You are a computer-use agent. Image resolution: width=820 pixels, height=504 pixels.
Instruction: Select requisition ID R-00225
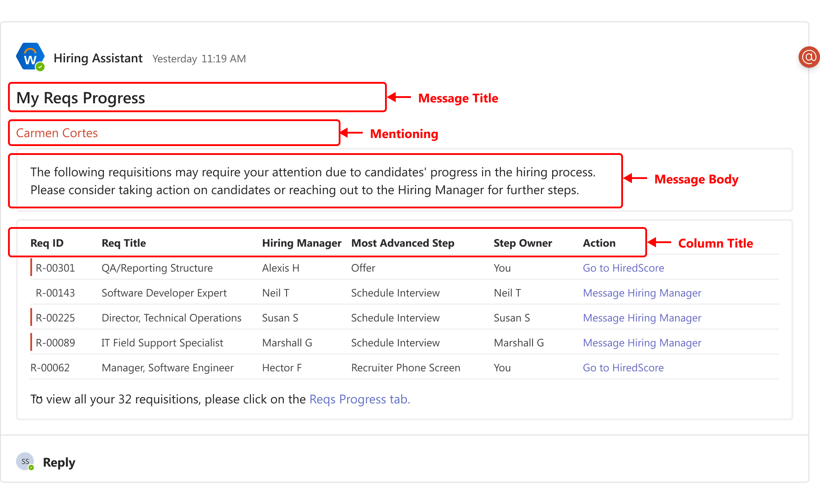tap(55, 318)
